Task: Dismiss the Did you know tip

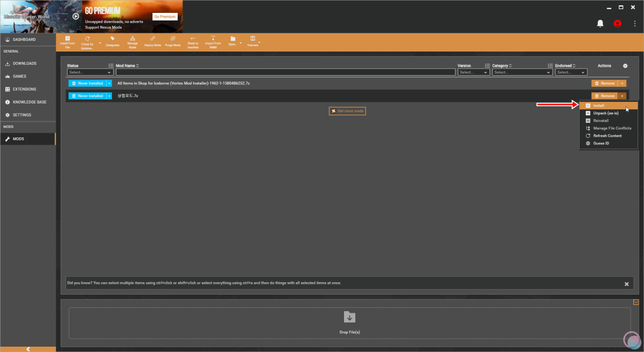Action: pos(626,283)
